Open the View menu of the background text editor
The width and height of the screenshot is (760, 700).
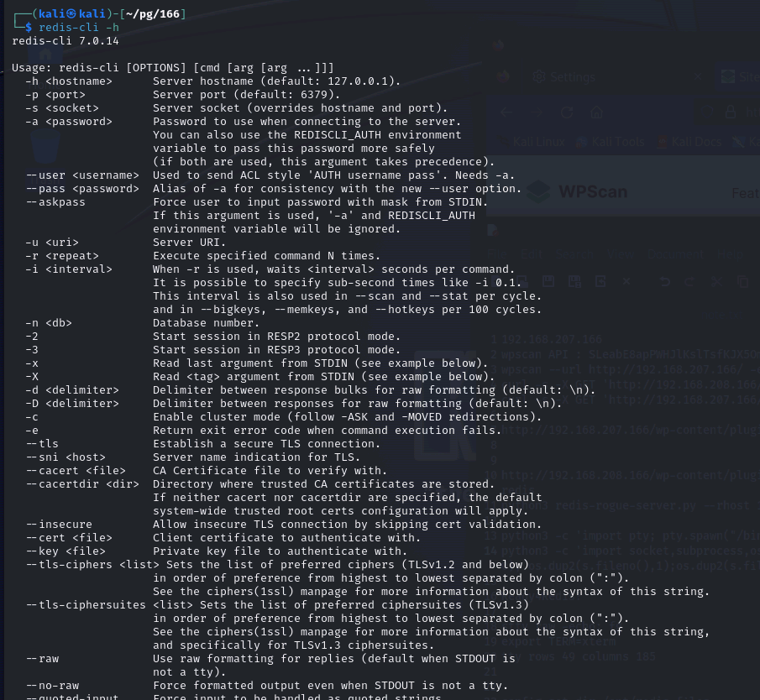(x=621, y=253)
